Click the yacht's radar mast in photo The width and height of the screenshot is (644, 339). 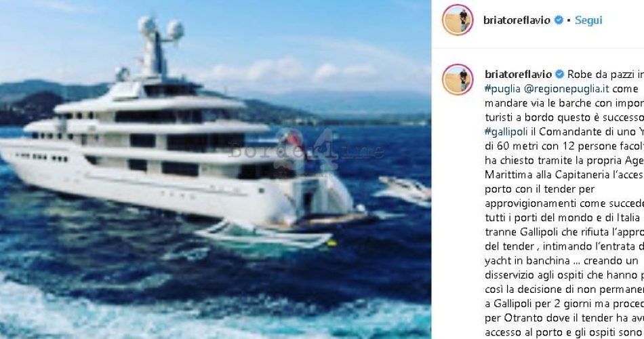tap(158, 46)
